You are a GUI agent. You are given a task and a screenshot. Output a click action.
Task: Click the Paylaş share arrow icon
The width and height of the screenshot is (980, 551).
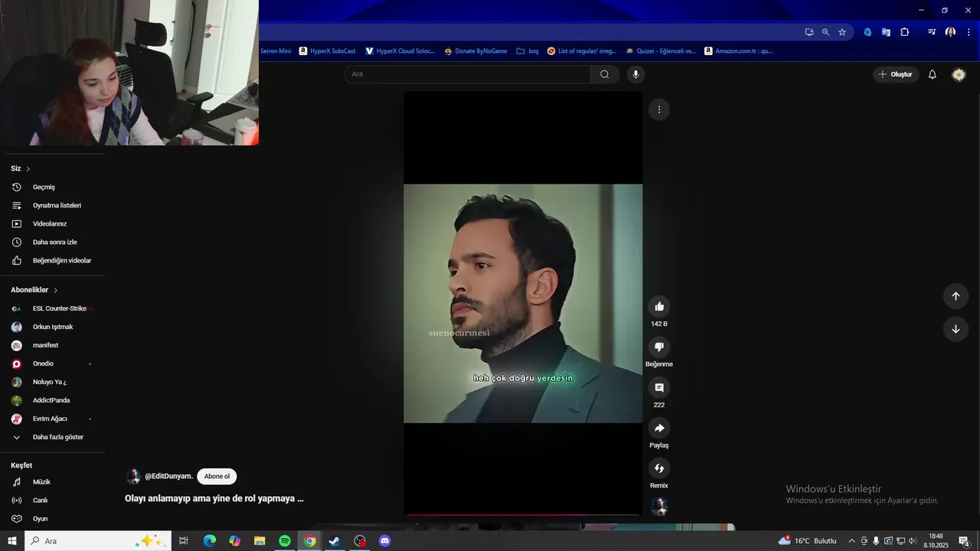pos(659,429)
